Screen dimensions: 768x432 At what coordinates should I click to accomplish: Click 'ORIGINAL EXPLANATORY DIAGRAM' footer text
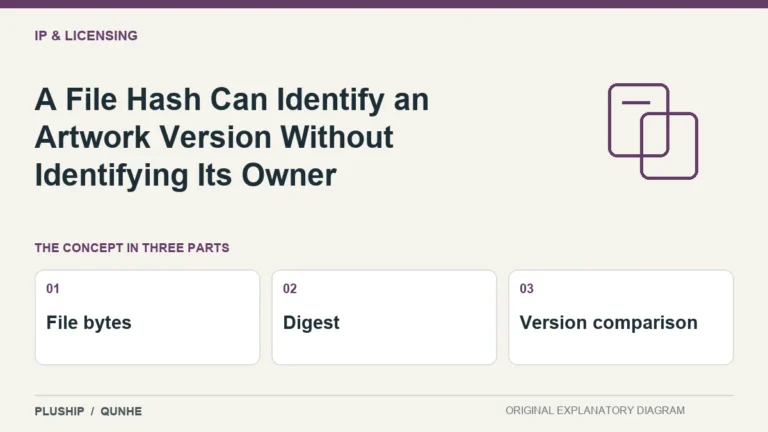(x=595, y=410)
